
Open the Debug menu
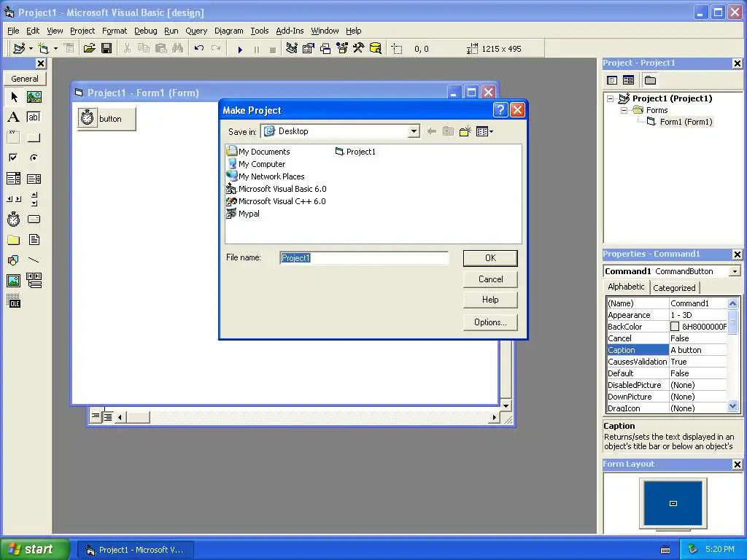[145, 31]
